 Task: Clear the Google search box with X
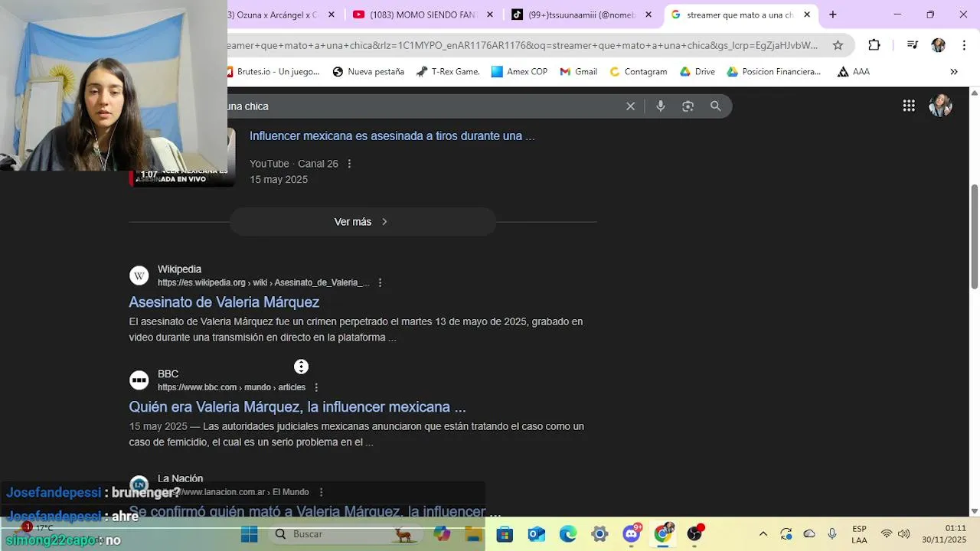click(x=630, y=106)
